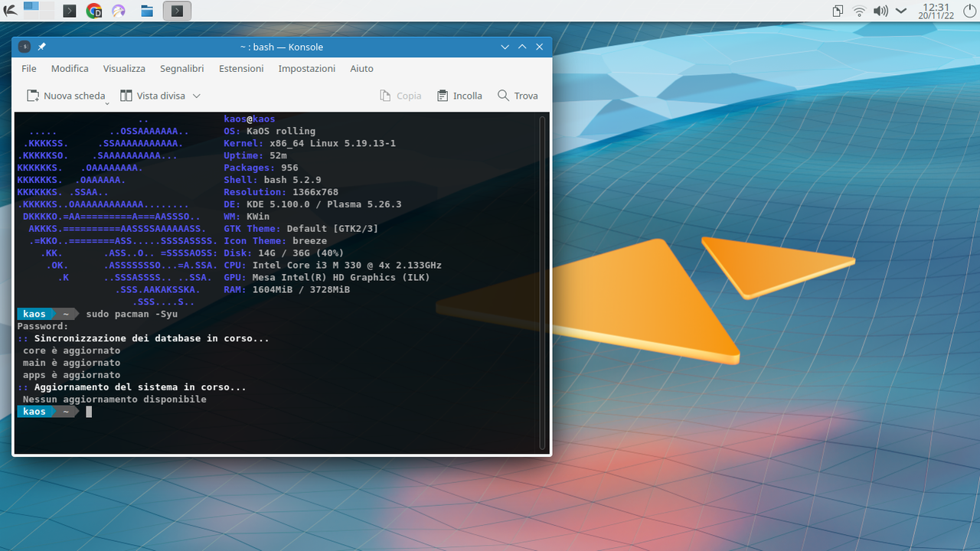Toggle pin window on all desktops
The image size is (980, 551).
(42, 47)
